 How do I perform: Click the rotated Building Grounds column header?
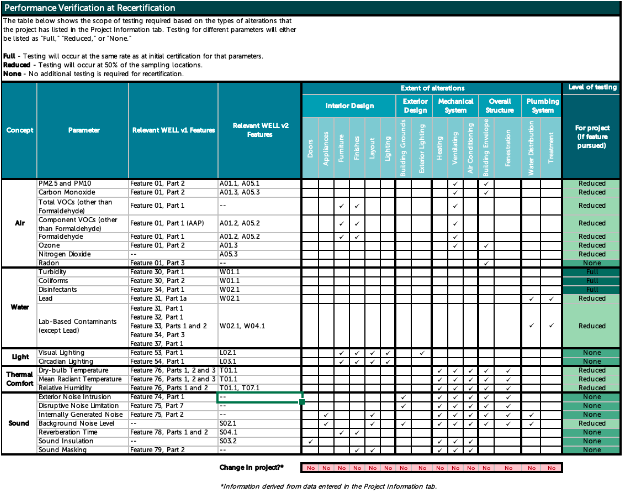point(403,148)
